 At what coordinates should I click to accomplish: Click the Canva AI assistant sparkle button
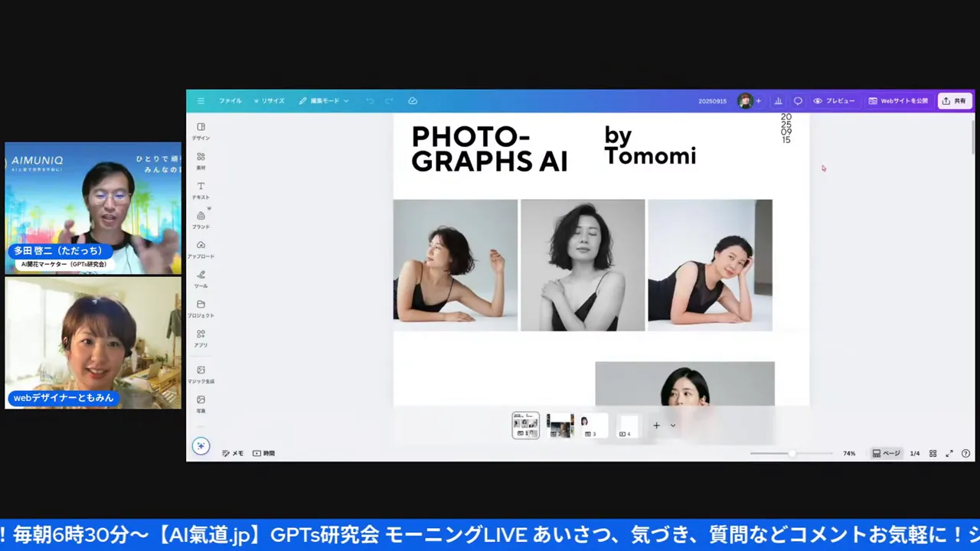(201, 446)
